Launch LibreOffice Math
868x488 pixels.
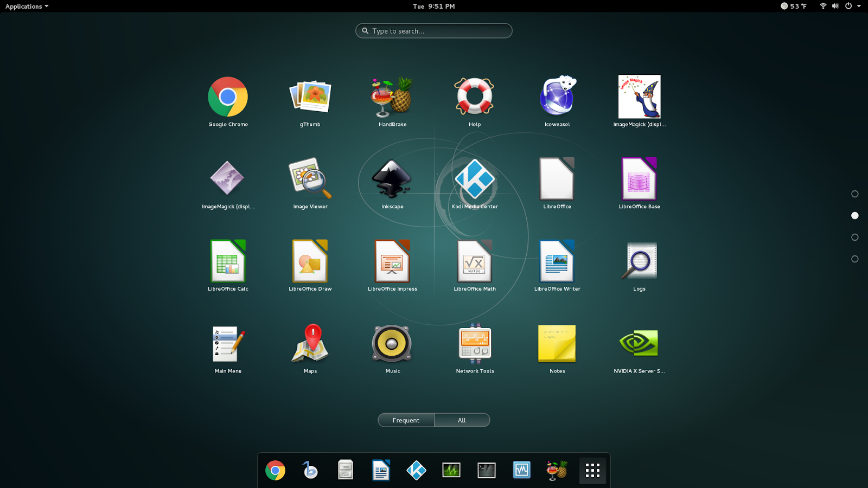[475, 261]
